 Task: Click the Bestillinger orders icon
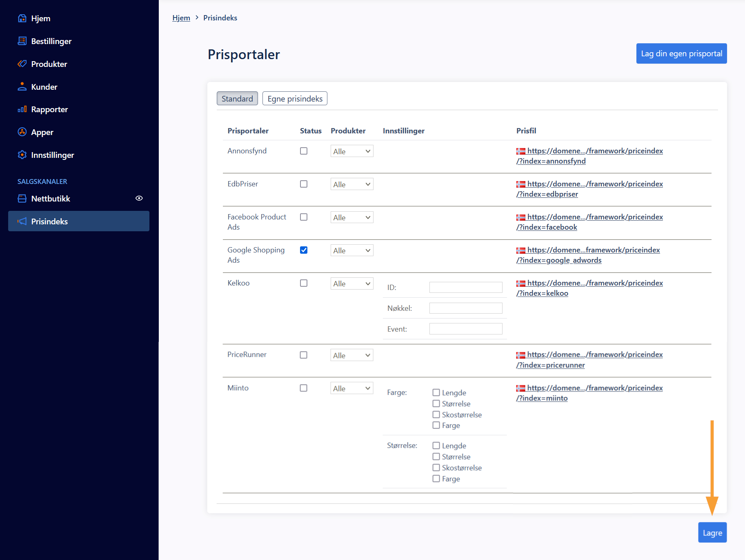[22, 41]
